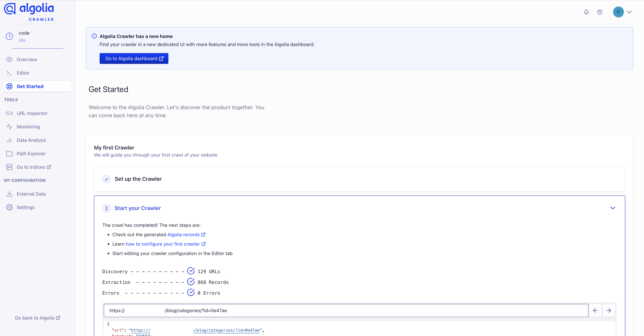The width and height of the screenshot is (644, 336).
Task: Open the Editor menu item
Action: click(23, 73)
